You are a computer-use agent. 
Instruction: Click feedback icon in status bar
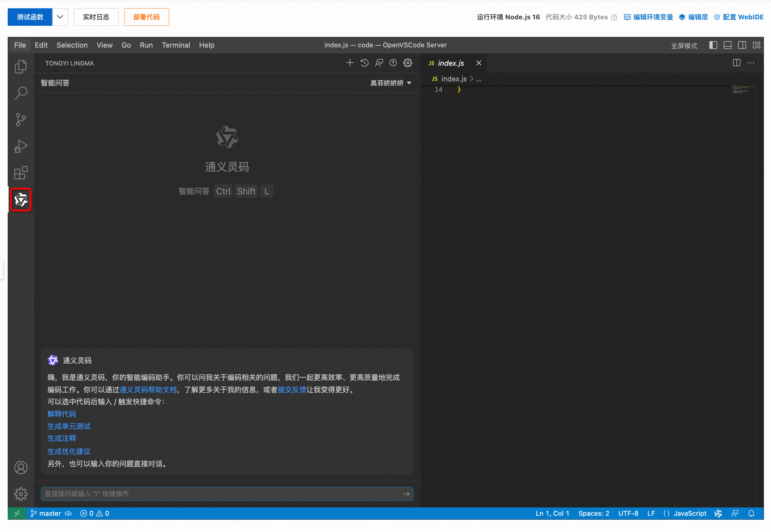pos(735,513)
